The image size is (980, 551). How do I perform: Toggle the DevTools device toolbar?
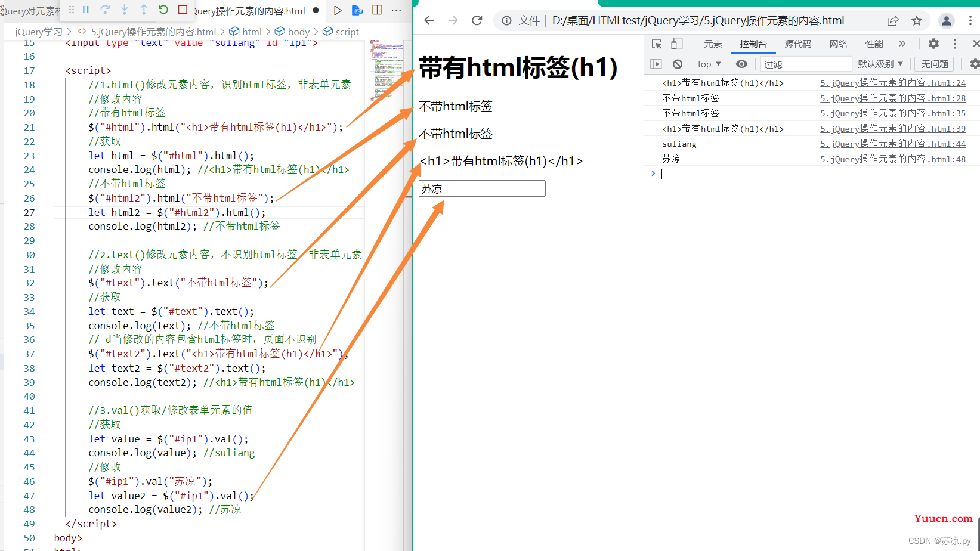pos(676,44)
